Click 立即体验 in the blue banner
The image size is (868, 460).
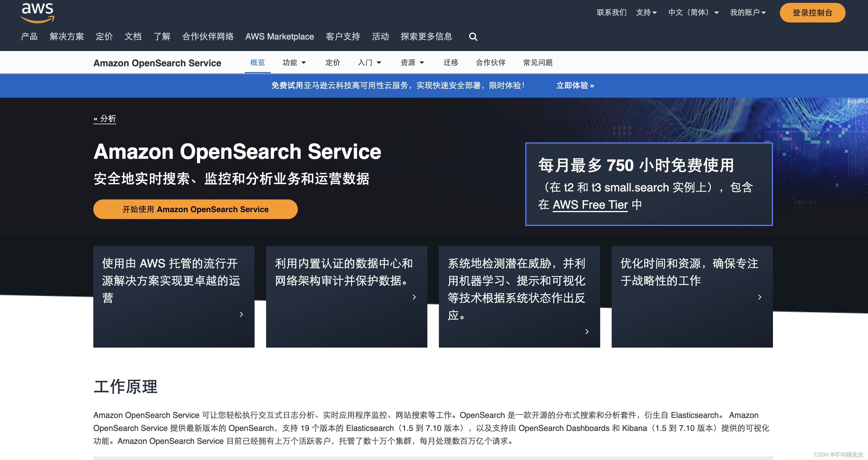(575, 86)
